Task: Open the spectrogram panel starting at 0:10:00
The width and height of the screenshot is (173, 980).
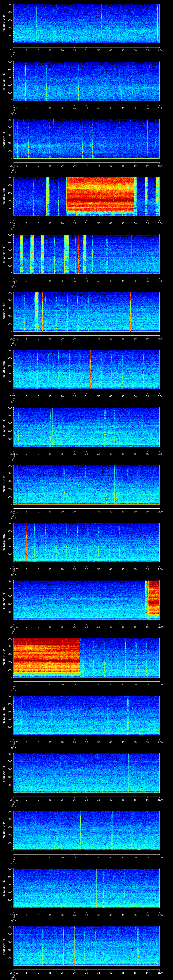Action: [x=86, y=543]
